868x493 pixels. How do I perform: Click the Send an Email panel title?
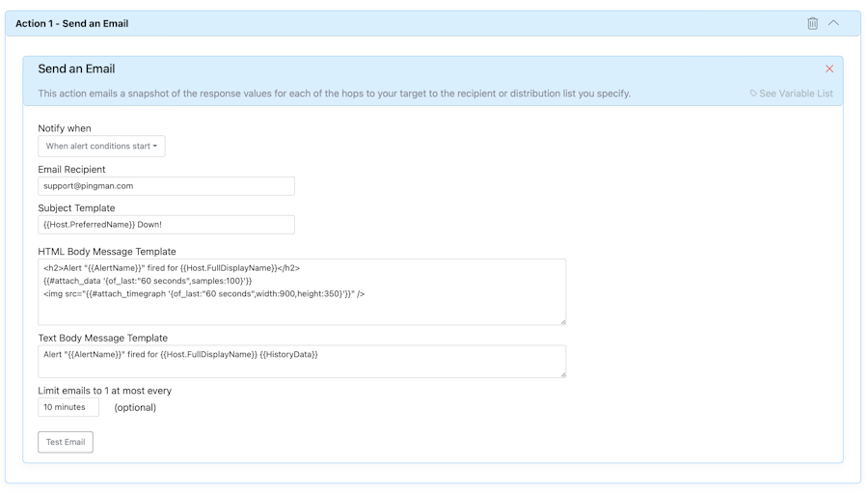point(76,68)
